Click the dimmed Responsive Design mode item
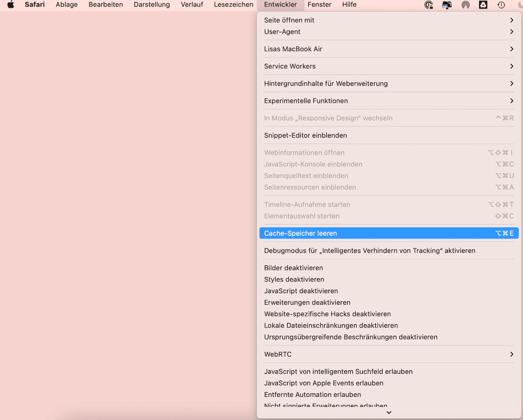Viewport: 523px width, 420px height. pos(389,118)
